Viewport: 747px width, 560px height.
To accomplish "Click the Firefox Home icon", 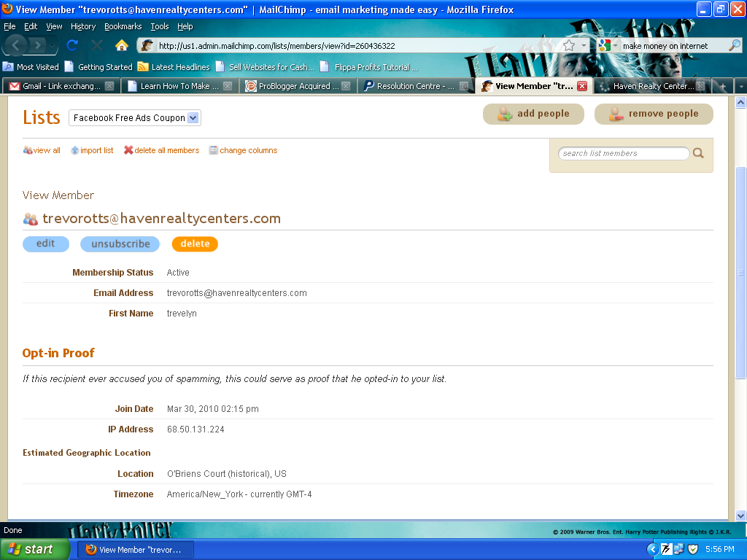I will pyautogui.click(x=122, y=45).
